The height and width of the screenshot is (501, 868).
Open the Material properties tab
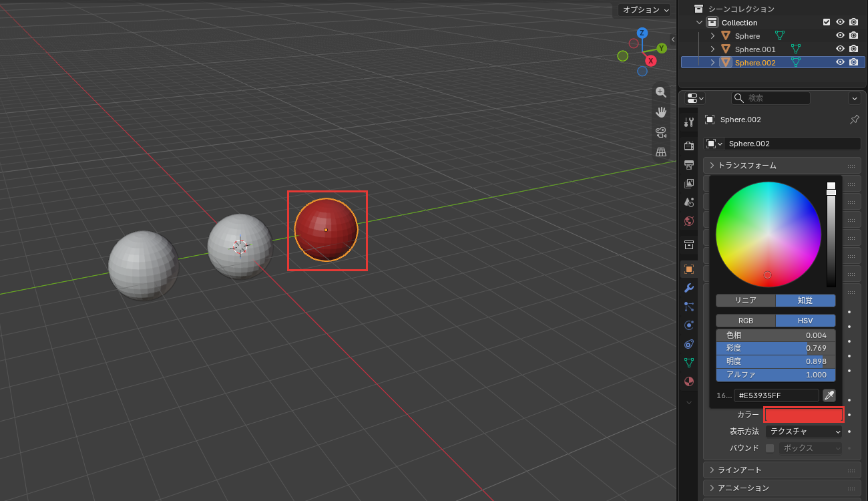(x=689, y=381)
